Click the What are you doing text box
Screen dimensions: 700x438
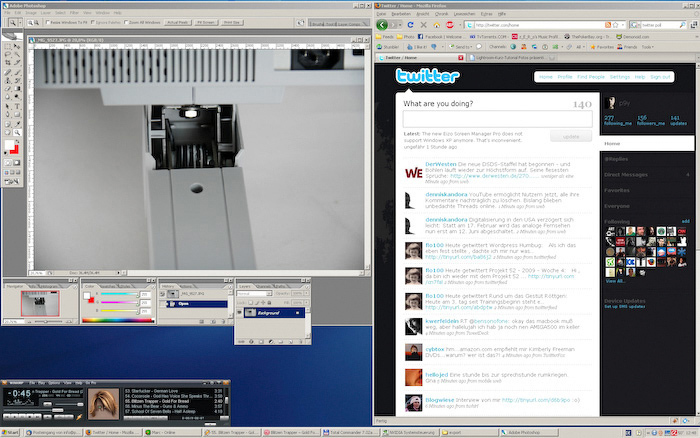click(x=497, y=119)
